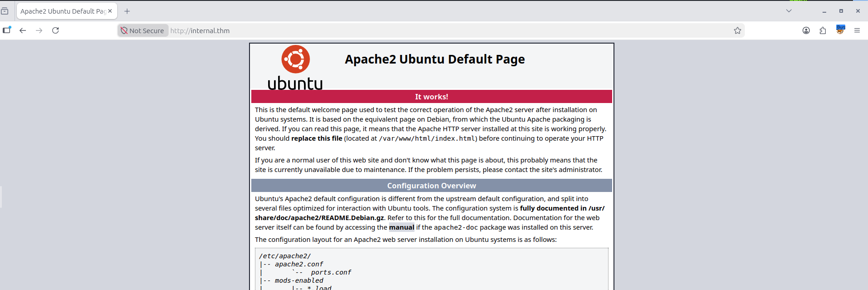This screenshot has height=290, width=868.
Task: Close the browser window
Action: click(858, 11)
